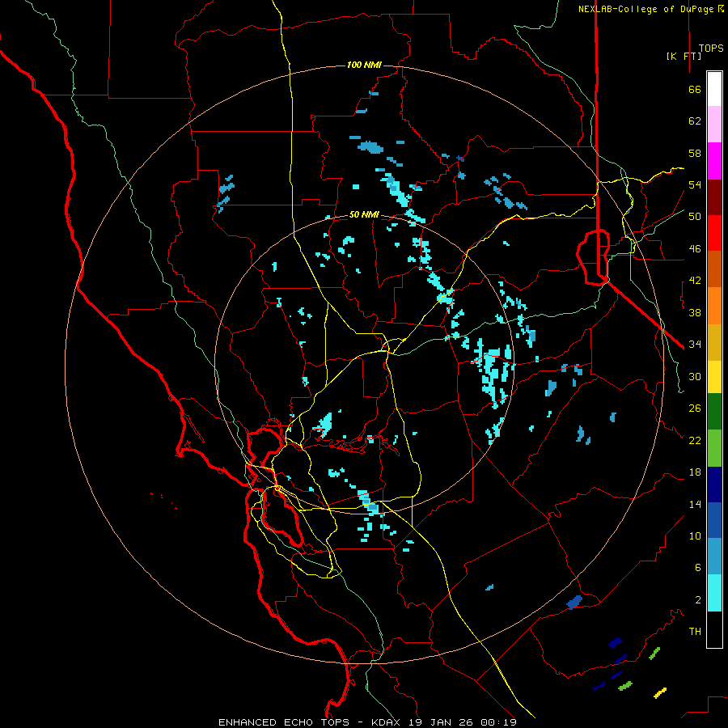The width and height of the screenshot is (728, 728).
Task: Click the legend value '50'
Action: [x=695, y=217]
